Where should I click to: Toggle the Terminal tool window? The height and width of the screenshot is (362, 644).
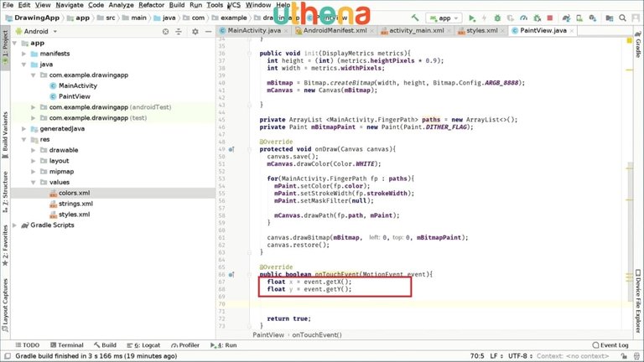(x=65, y=344)
